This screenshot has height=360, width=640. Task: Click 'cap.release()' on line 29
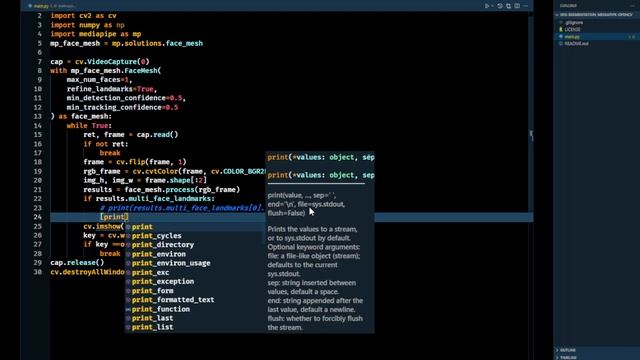pyautogui.click(x=77, y=262)
